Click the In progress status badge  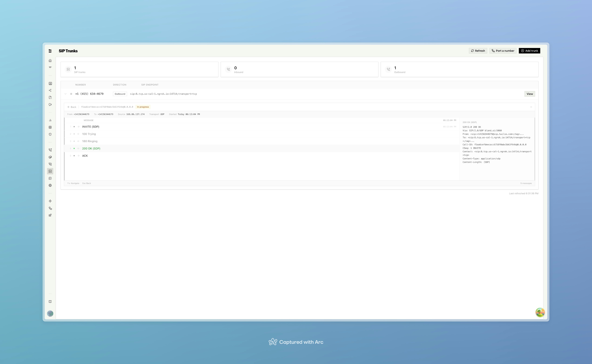coord(143,107)
